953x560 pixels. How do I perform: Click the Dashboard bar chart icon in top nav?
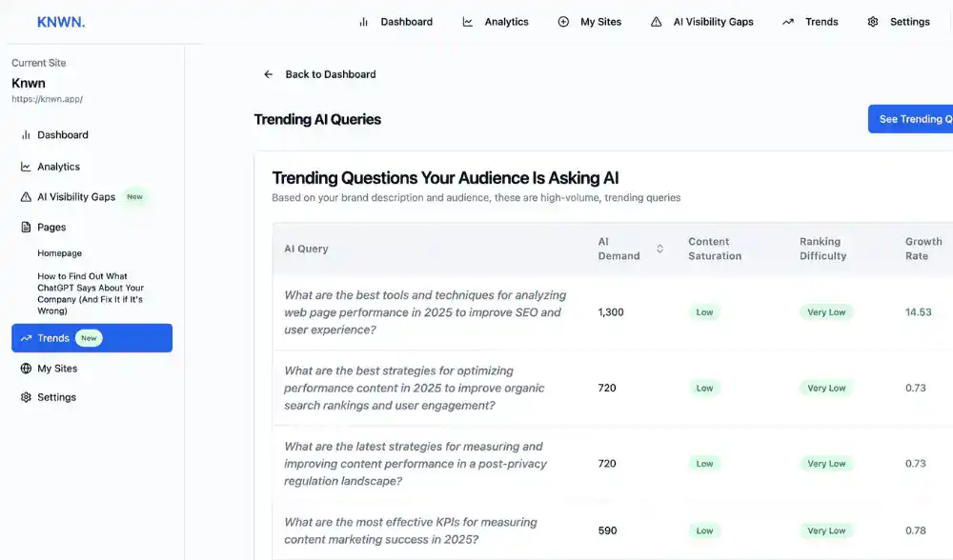coord(363,22)
